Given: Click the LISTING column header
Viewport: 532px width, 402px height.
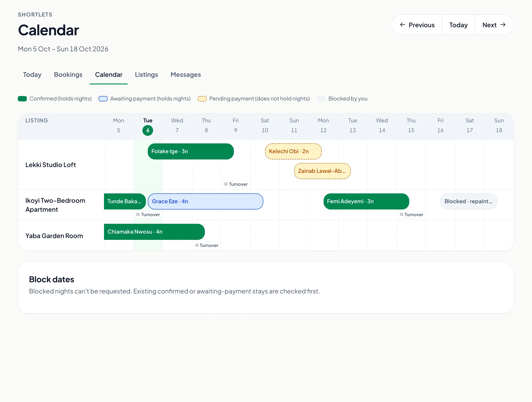Looking at the screenshot, I should (37, 121).
